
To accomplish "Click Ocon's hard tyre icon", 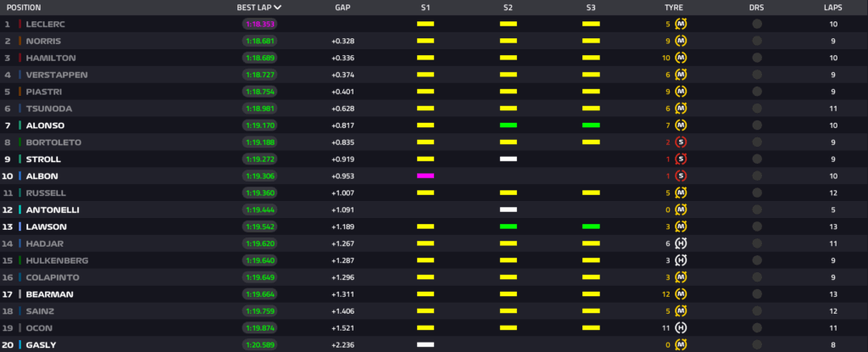I will (x=681, y=327).
